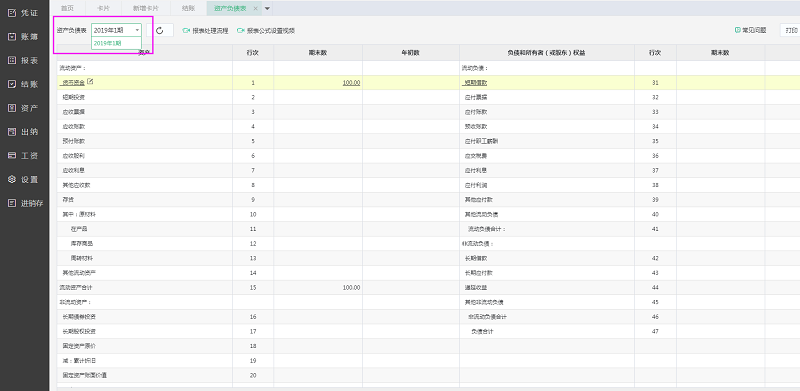Select the 应收股利 row label
The width and height of the screenshot is (800, 391).
[74, 156]
